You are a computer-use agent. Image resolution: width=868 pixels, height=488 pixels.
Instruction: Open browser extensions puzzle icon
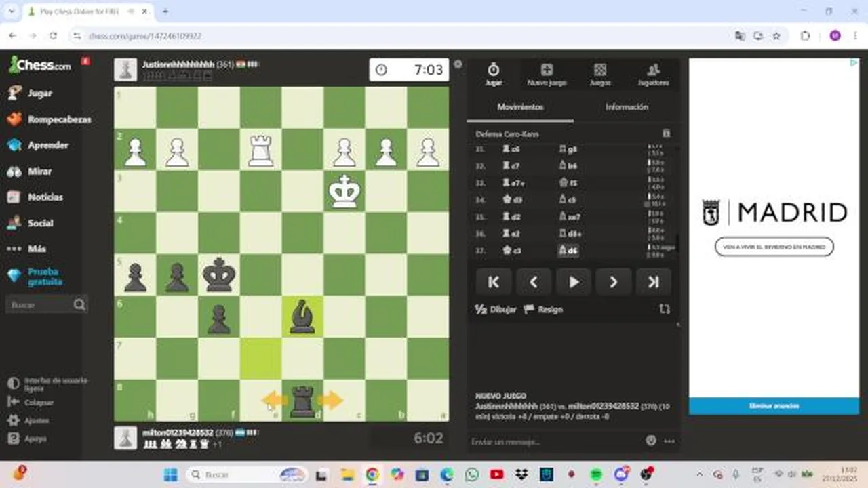[x=806, y=36]
